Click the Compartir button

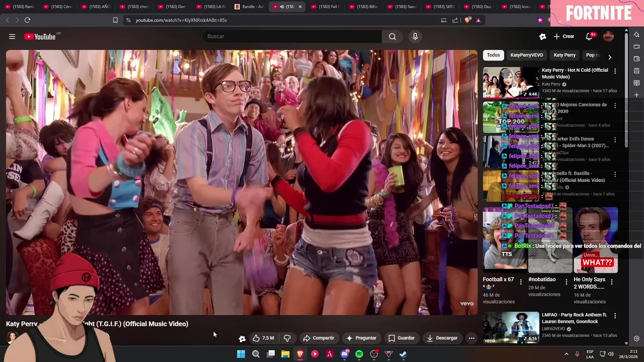[318, 338]
